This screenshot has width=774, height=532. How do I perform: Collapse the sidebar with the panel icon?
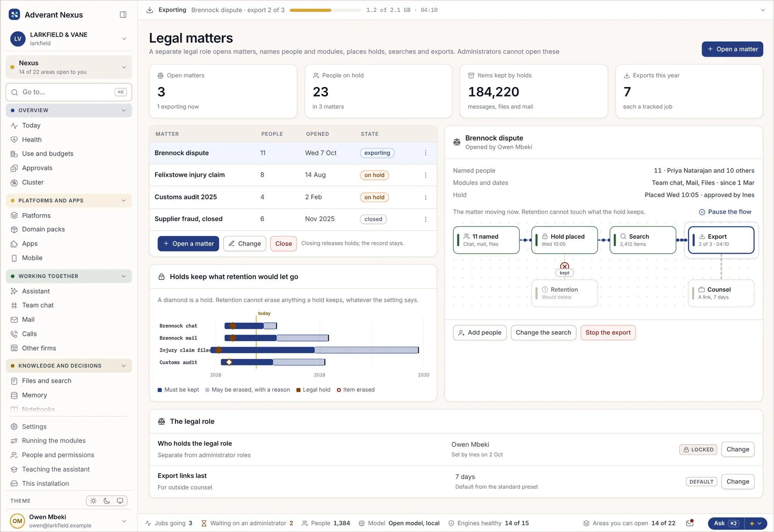(x=123, y=15)
